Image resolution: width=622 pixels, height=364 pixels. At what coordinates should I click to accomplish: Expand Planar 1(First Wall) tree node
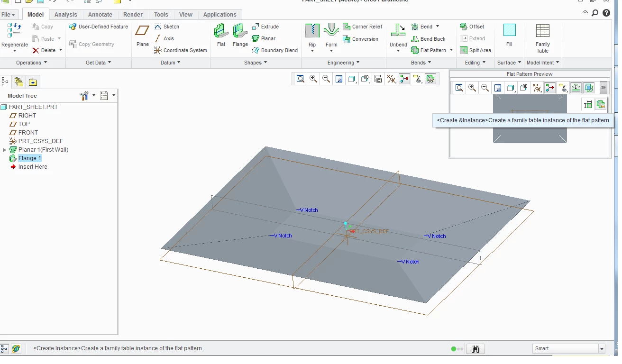5,150
